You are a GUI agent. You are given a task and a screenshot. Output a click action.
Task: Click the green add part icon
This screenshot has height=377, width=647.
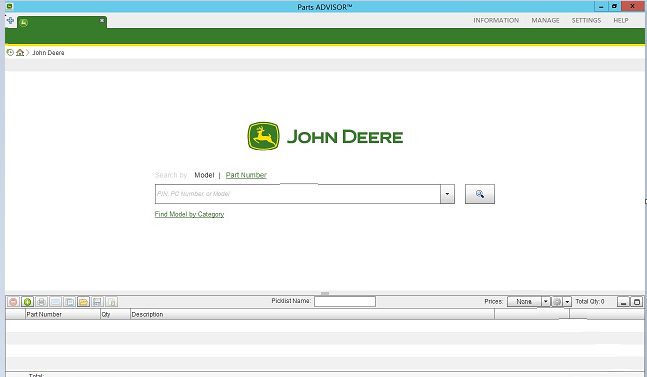tap(27, 302)
